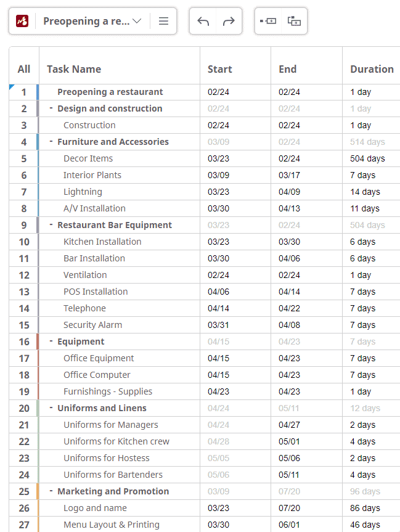Select the 'Logo and name' task

[95, 508]
